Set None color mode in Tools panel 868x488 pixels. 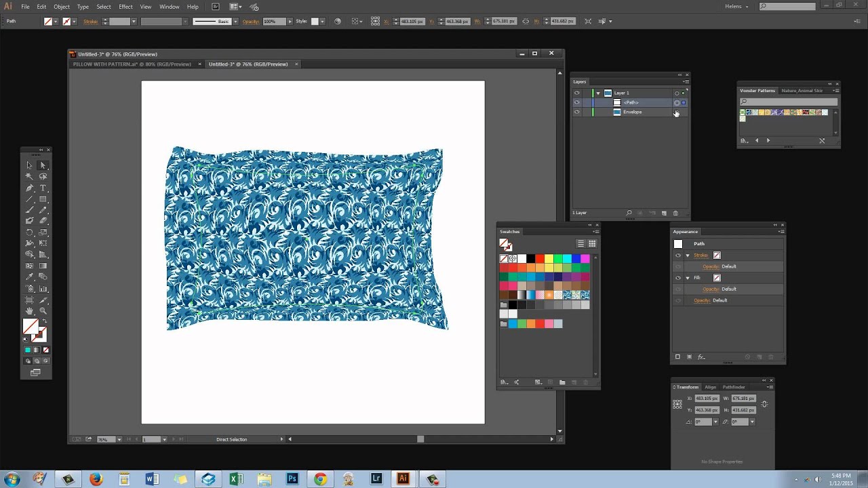coord(46,350)
